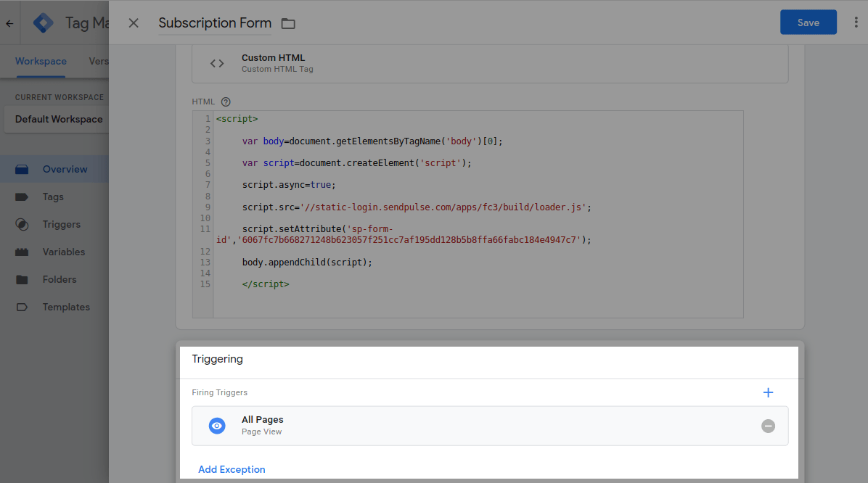Screen dimensions: 868x483
Task: Open the HTML help question mark icon
Action: [x=226, y=102]
